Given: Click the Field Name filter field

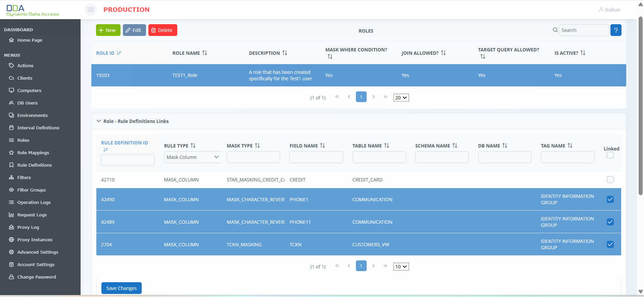Looking at the screenshot, I should (316, 157).
